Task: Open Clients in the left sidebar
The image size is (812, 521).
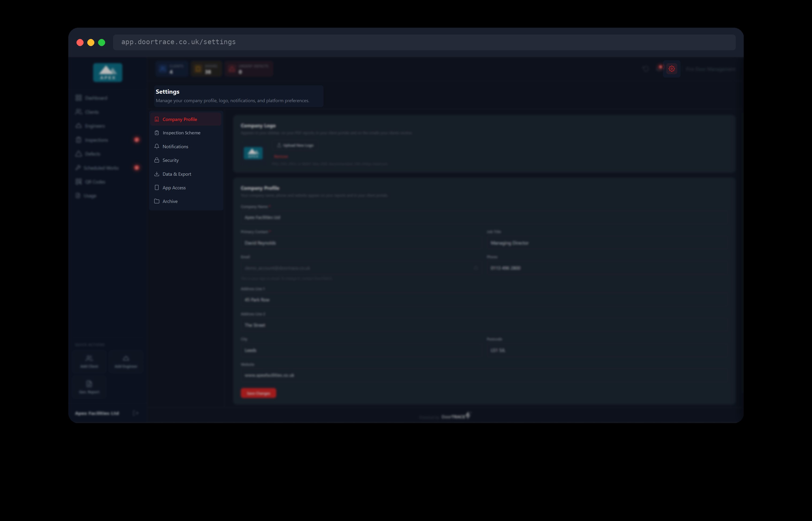Action: point(107,112)
